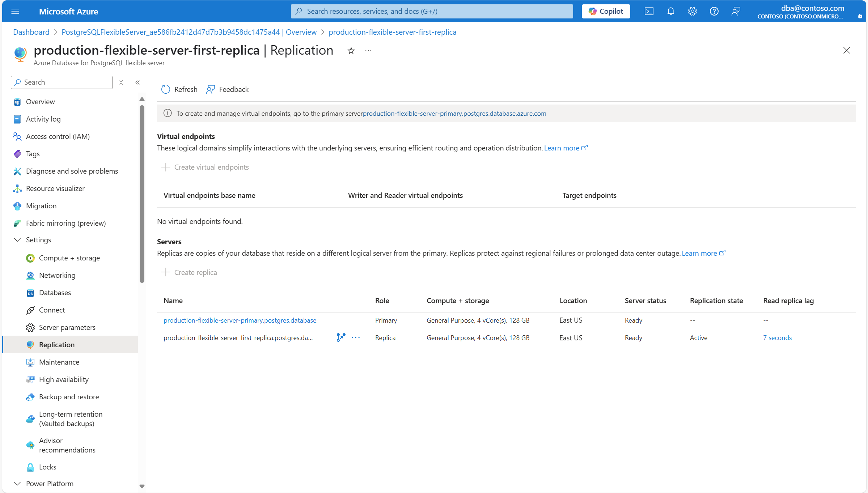The image size is (868, 493).
Task: Open the help question mark icon
Action: click(714, 11)
